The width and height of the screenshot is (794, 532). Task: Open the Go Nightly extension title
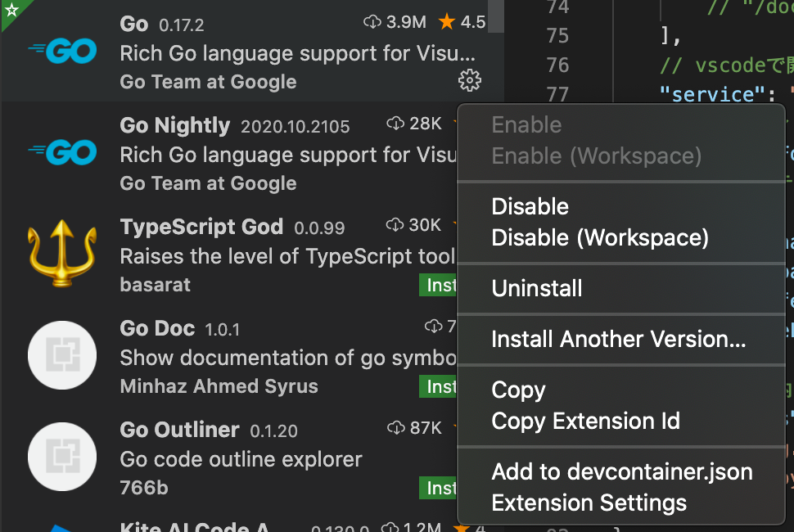174,125
